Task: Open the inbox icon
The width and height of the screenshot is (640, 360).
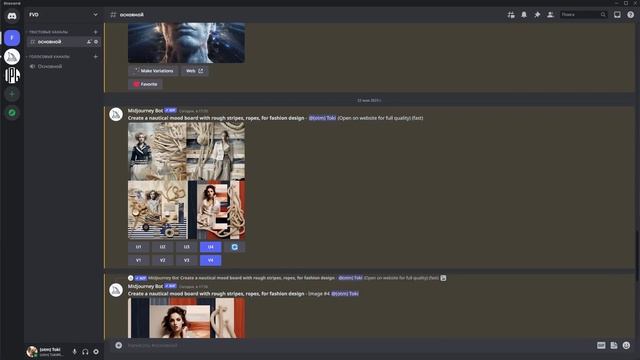Action: (x=617, y=15)
